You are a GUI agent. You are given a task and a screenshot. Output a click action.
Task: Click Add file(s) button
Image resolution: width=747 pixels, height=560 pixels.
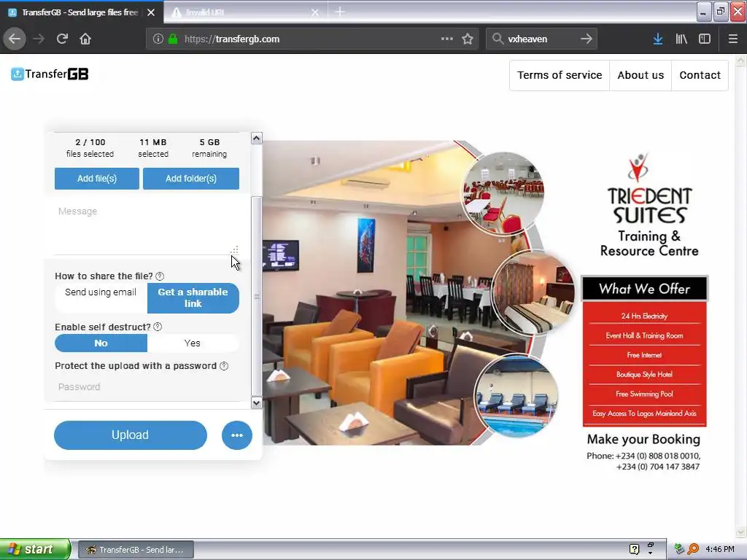pyautogui.click(x=97, y=179)
